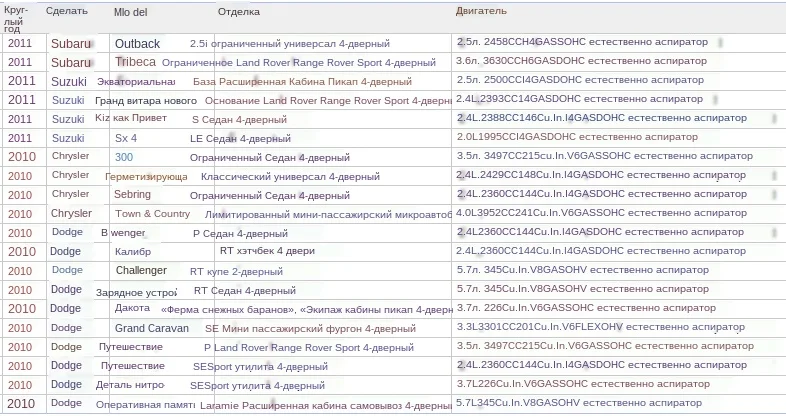Click 'Chrysler' in the Sebring row
The width and height of the screenshot is (786, 417).
pos(71,194)
